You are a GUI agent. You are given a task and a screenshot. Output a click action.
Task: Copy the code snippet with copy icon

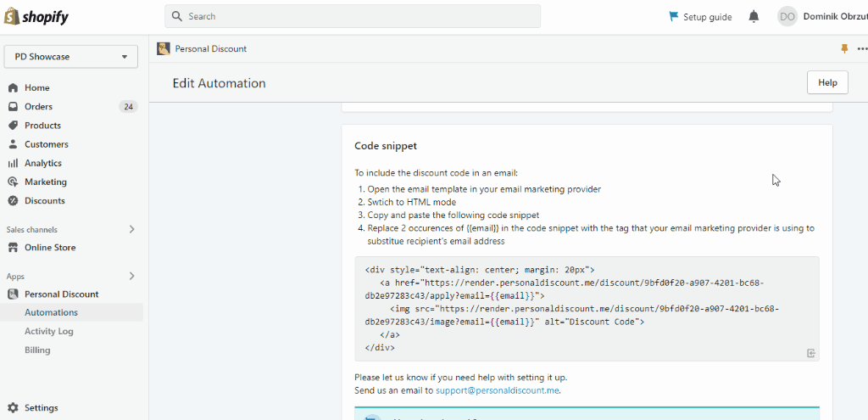click(x=811, y=353)
